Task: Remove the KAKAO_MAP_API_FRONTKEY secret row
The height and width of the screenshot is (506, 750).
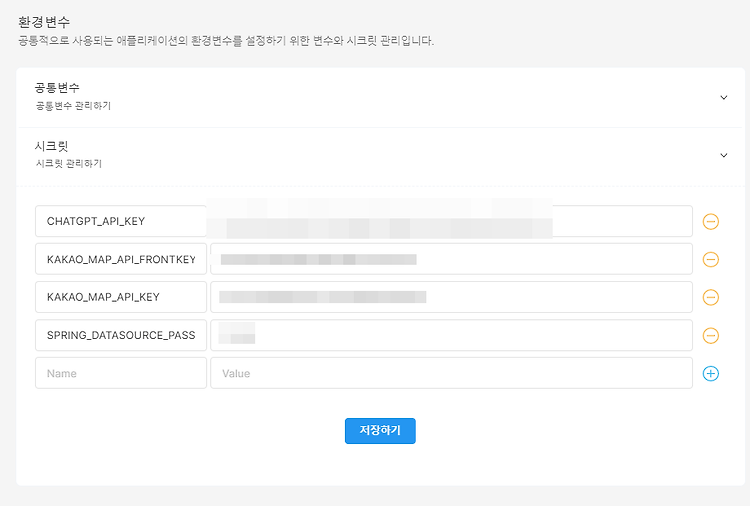Action: [710, 259]
